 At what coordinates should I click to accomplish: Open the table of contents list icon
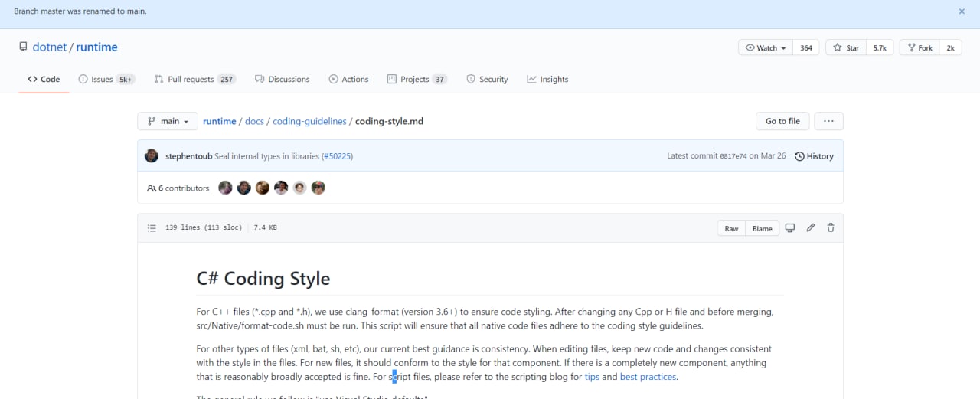pos(152,228)
